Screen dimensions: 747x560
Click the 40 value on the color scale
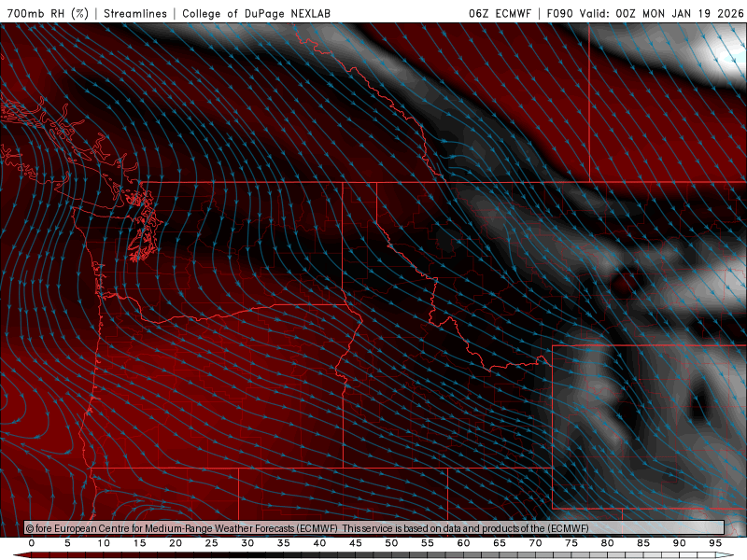click(x=319, y=543)
